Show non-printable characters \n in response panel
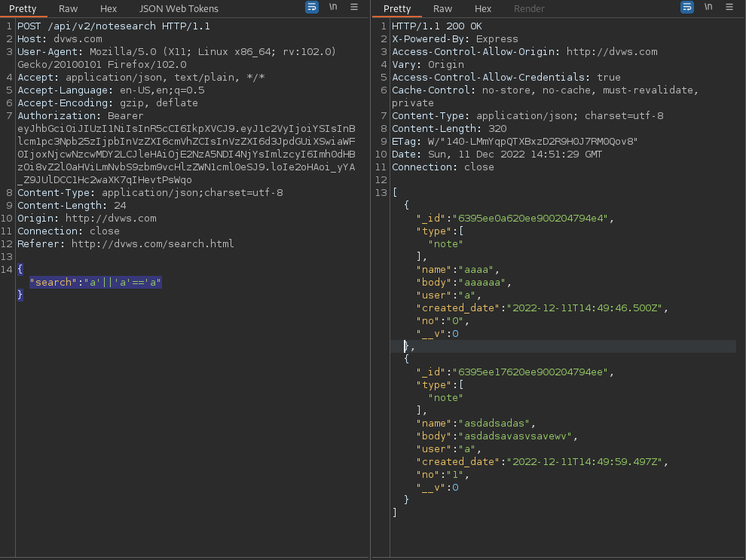 pyautogui.click(x=708, y=7)
